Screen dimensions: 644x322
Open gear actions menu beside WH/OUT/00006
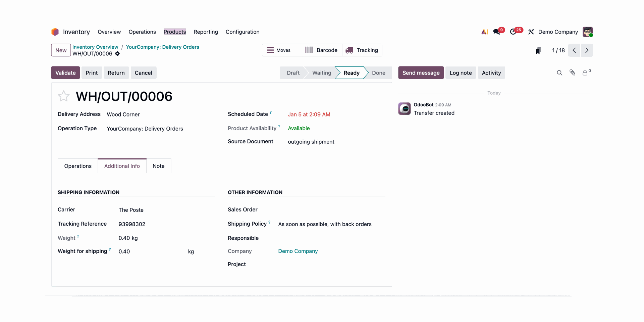tap(117, 54)
